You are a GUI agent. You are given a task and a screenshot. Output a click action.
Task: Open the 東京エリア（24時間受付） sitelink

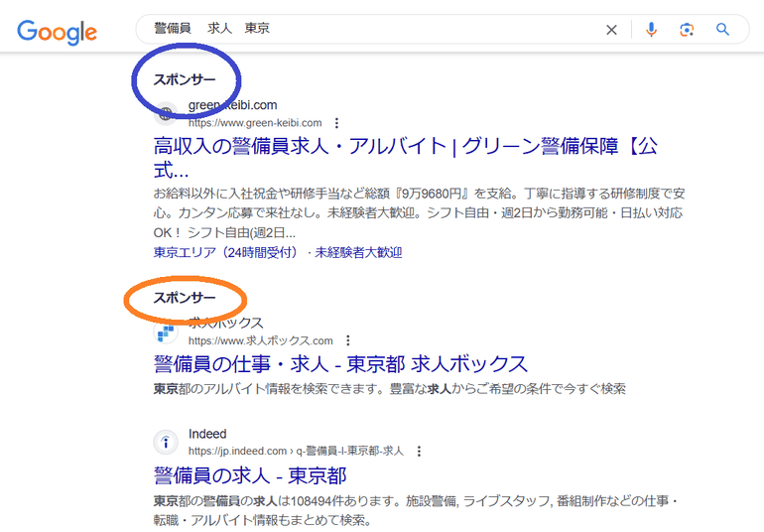coord(228,252)
